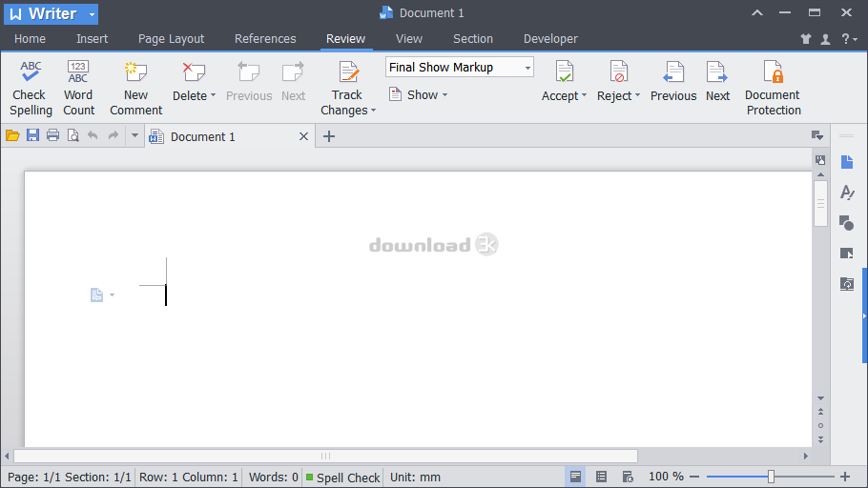Screen dimensions: 868x488
Task: Close the Document 1 tab
Action: click(303, 136)
